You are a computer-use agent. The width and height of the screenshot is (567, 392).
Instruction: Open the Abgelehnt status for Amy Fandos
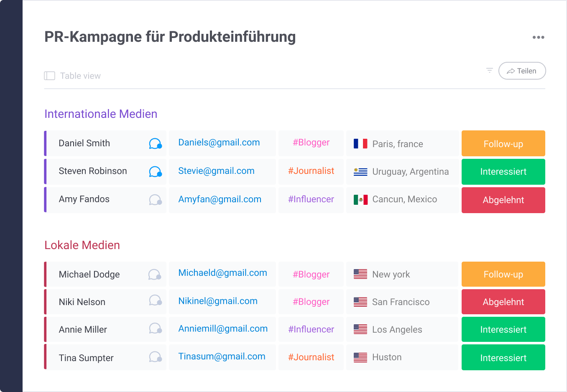(x=503, y=200)
